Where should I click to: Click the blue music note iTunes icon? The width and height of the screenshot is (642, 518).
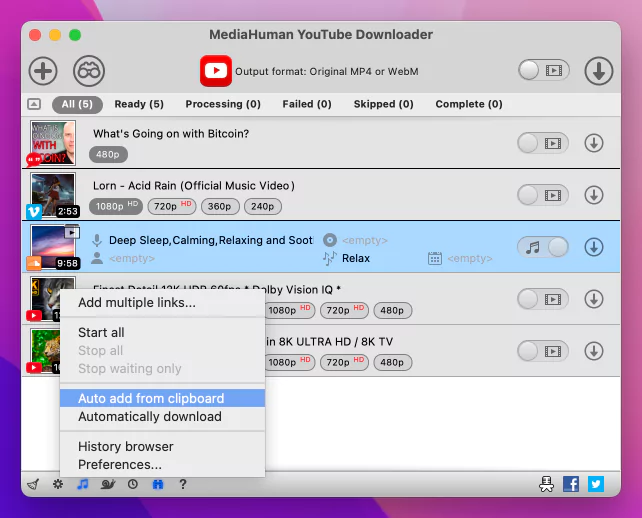83,484
